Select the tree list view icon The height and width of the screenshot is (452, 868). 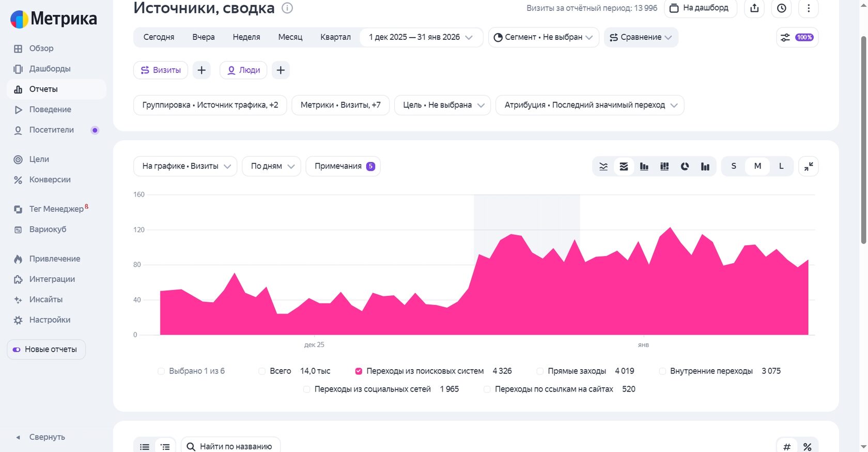165,446
